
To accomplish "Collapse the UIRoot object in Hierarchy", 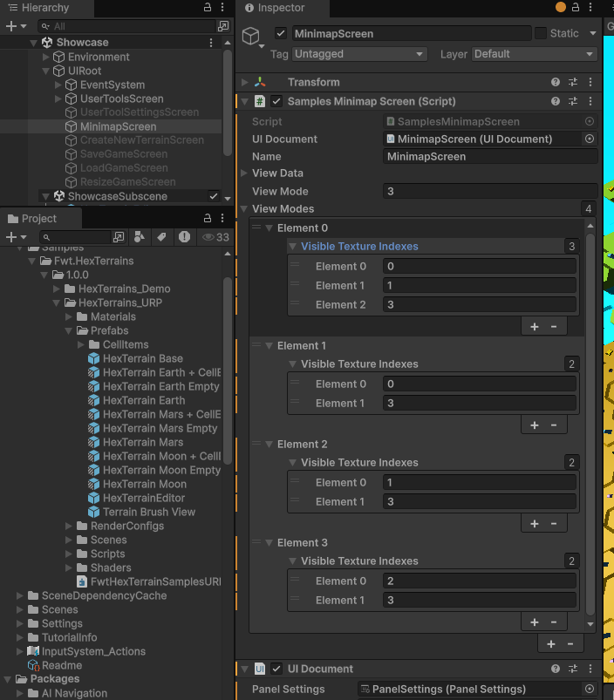I will click(x=45, y=71).
